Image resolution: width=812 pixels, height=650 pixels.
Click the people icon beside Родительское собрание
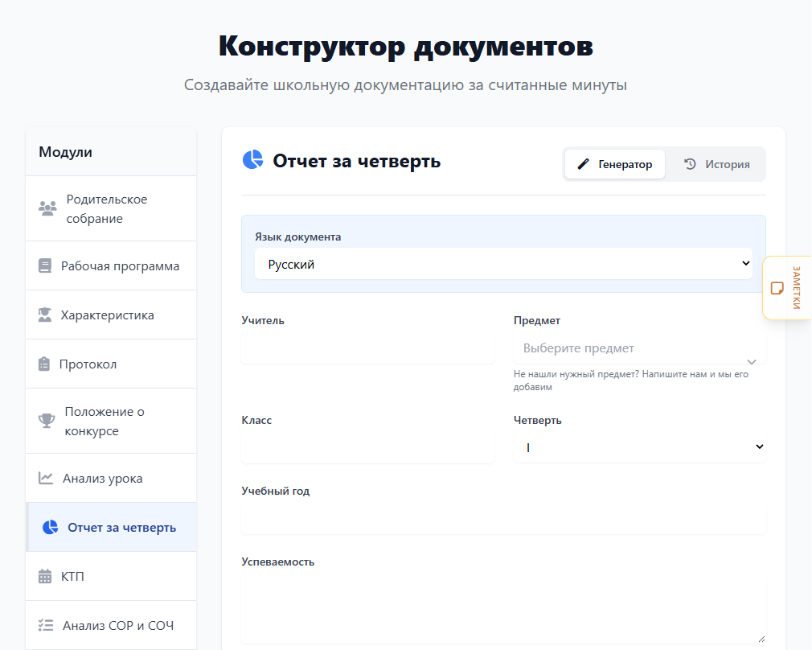coord(47,208)
